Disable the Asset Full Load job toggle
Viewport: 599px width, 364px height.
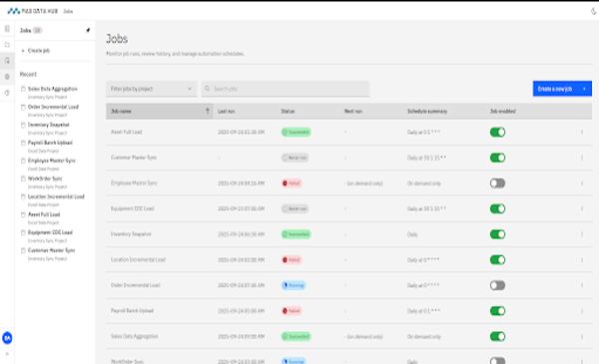497,132
